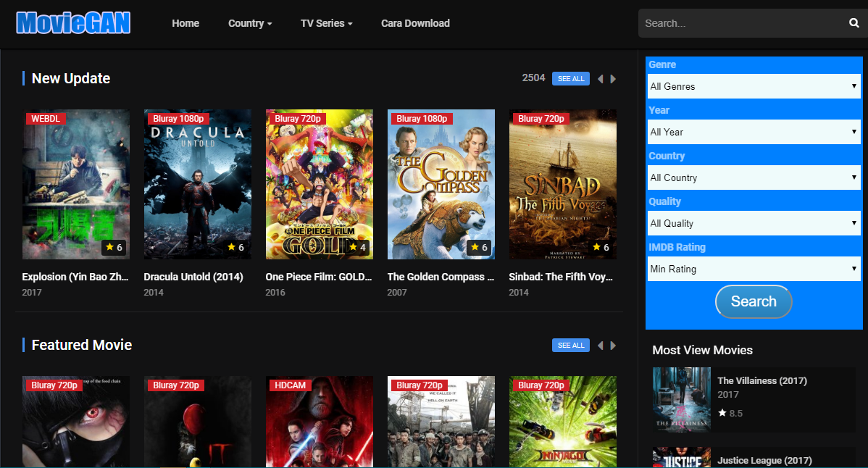Open the Year dropdown (All Year)
Viewport: 868px width, 468px height.
[754, 132]
